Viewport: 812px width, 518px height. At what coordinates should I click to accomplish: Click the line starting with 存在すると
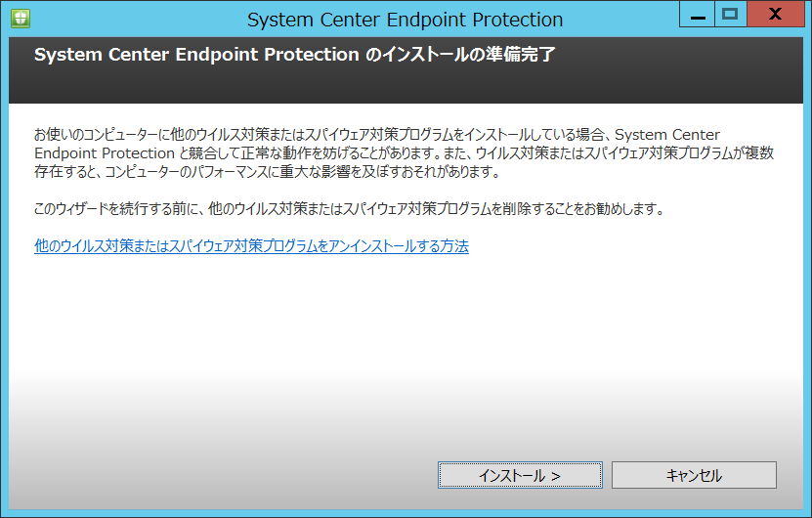tap(267, 172)
